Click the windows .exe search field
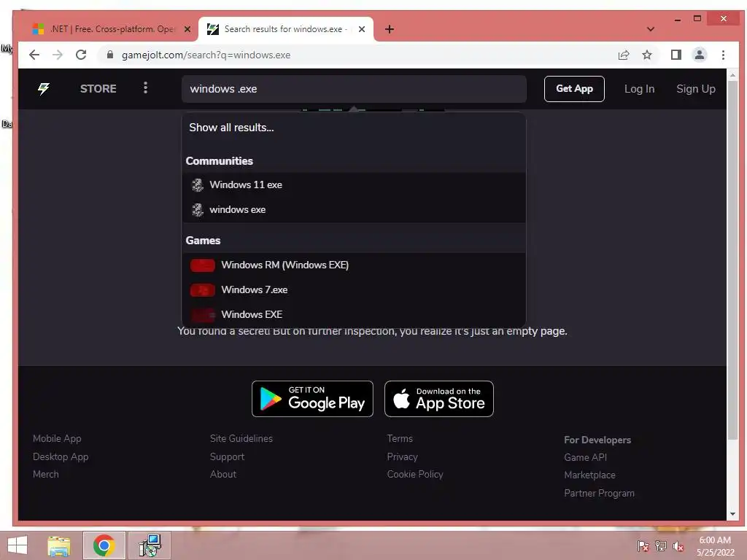747x560 pixels. [354, 89]
